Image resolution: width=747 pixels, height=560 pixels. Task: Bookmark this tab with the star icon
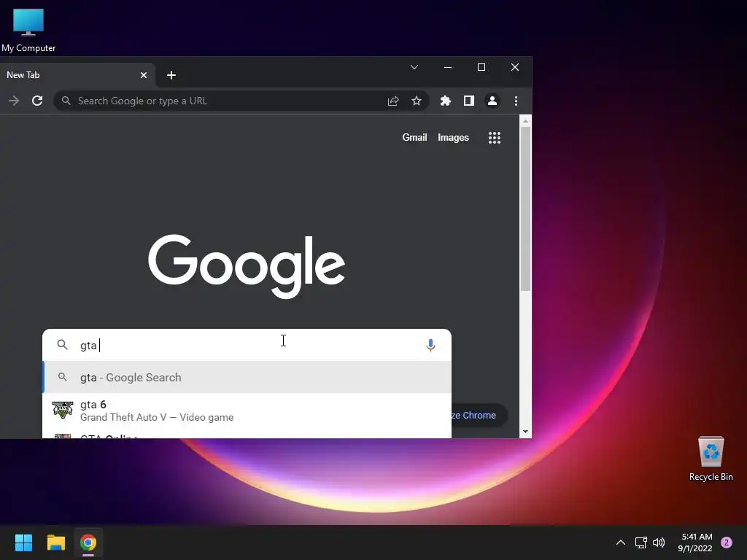[417, 101]
